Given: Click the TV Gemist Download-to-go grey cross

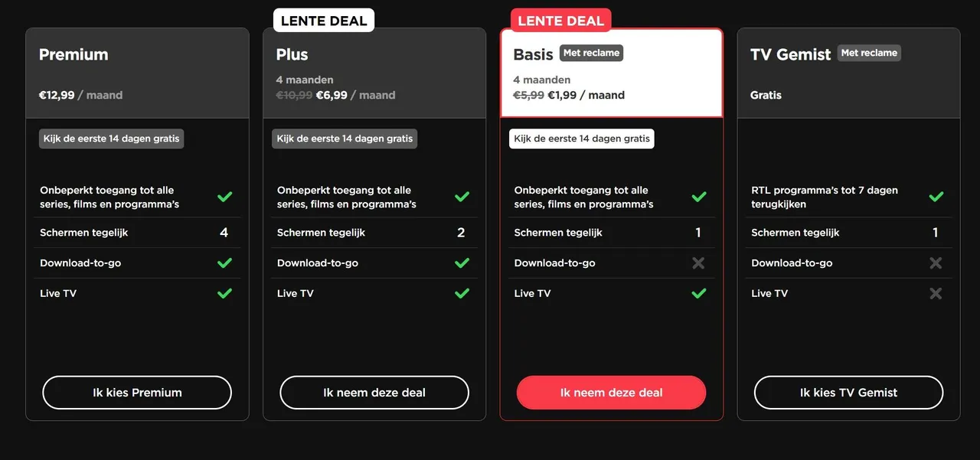Looking at the screenshot, I should pyautogui.click(x=936, y=263).
